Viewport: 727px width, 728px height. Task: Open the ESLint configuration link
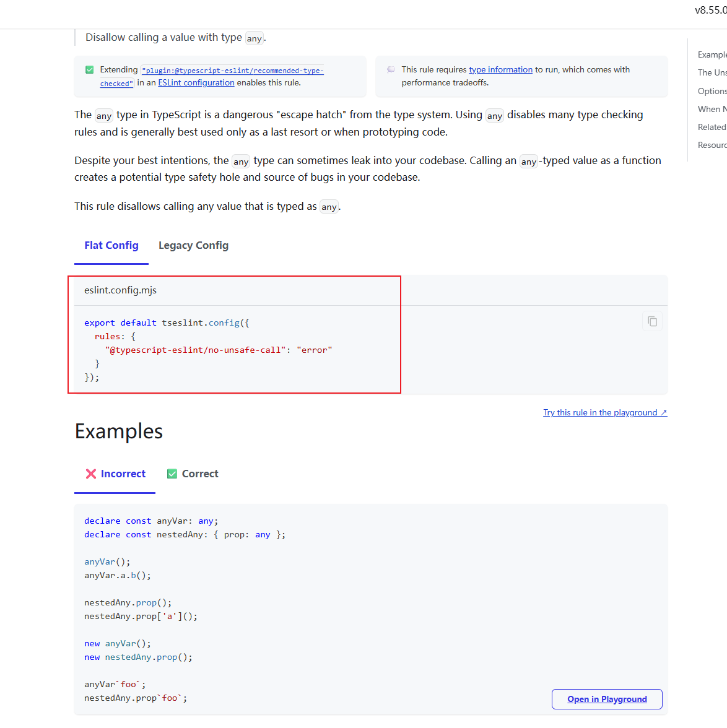196,83
